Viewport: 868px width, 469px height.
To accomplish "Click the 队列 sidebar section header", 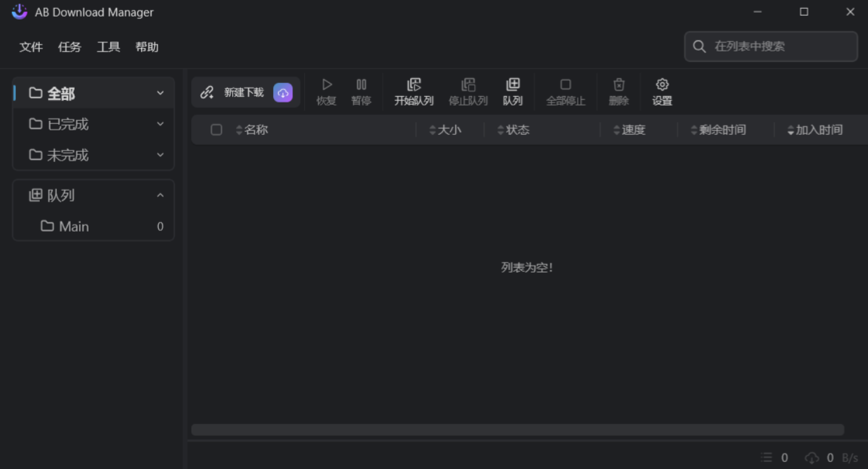I will point(94,195).
